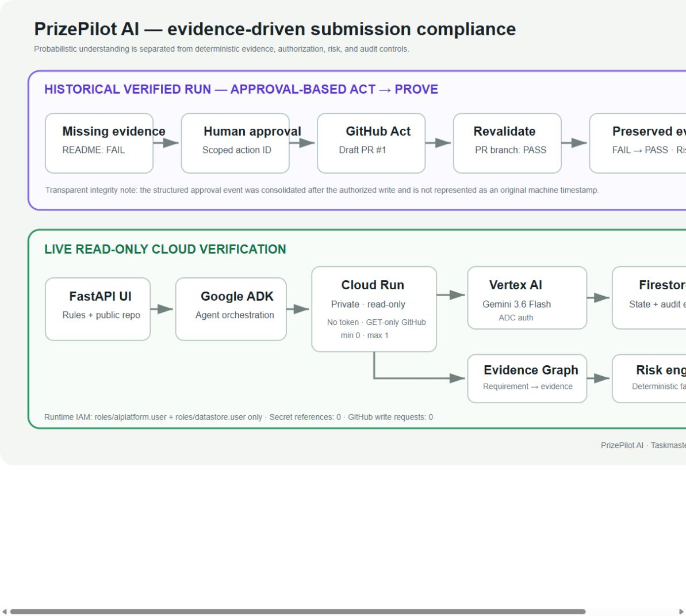Click the 'min 0 · max 1' text
Viewport: 686px width, 616px height.
pos(365,335)
